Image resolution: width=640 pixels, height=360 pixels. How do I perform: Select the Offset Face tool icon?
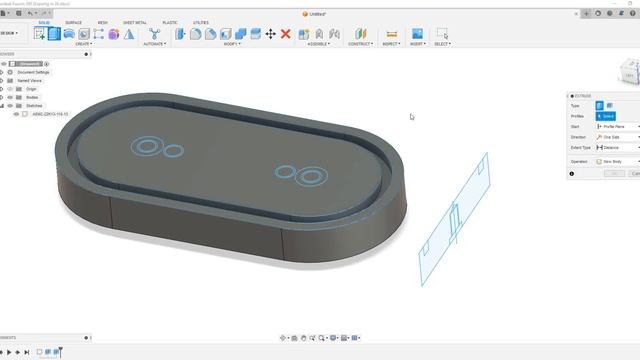256,34
